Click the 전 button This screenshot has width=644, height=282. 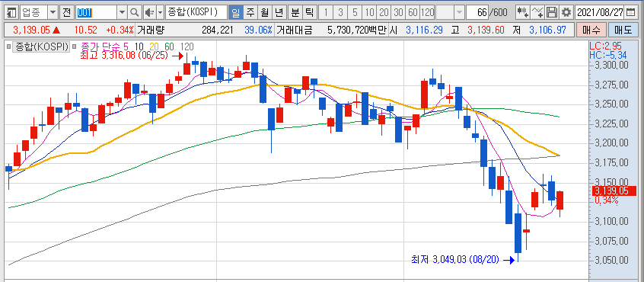66,12
